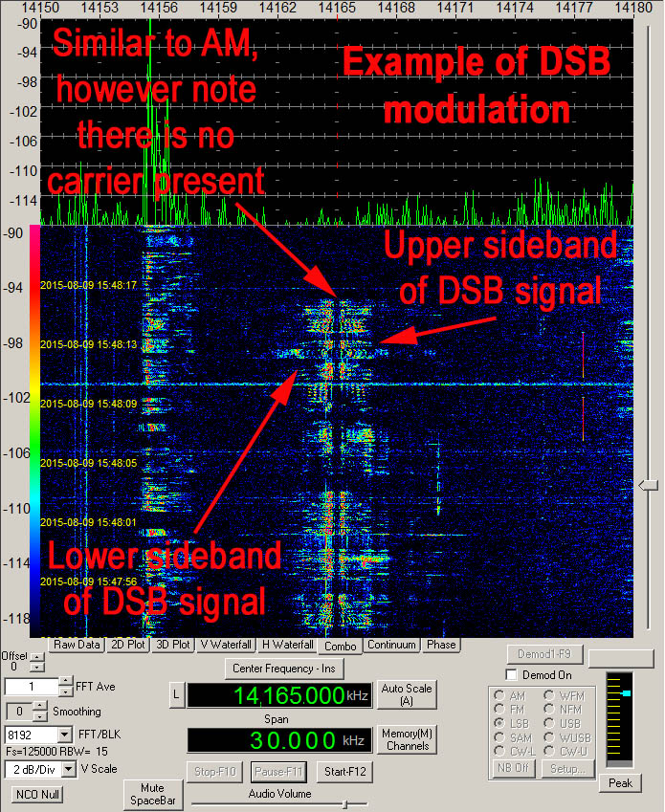Enable the Demod On checkbox
This screenshot has height=812, width=665.
click(x=512, y=675)
